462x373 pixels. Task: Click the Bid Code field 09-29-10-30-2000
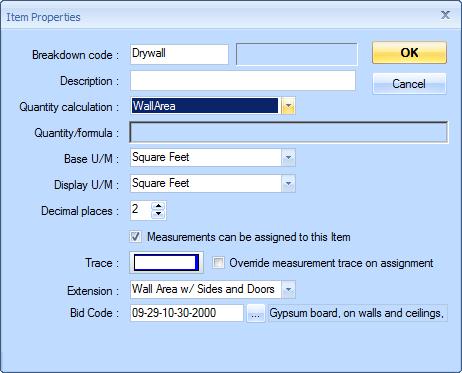pyautogui.click(x=187, y=313)
